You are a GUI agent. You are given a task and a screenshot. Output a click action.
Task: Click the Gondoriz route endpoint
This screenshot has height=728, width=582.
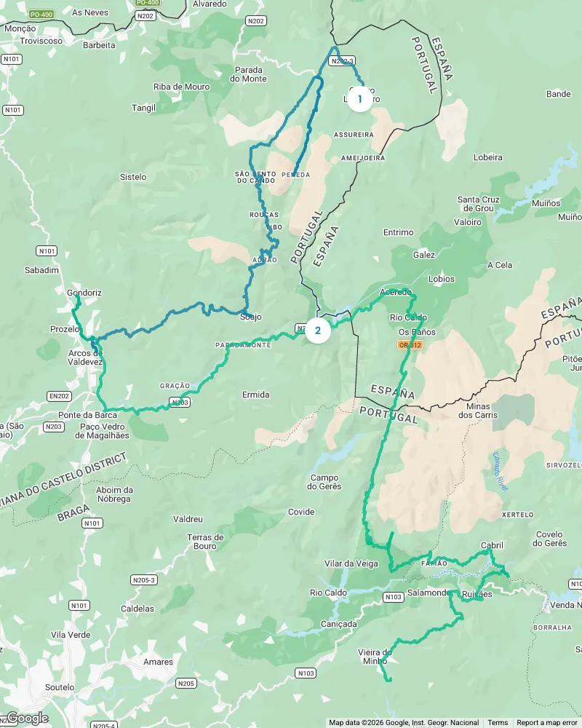pyautogui.click(x=78, y=298)
